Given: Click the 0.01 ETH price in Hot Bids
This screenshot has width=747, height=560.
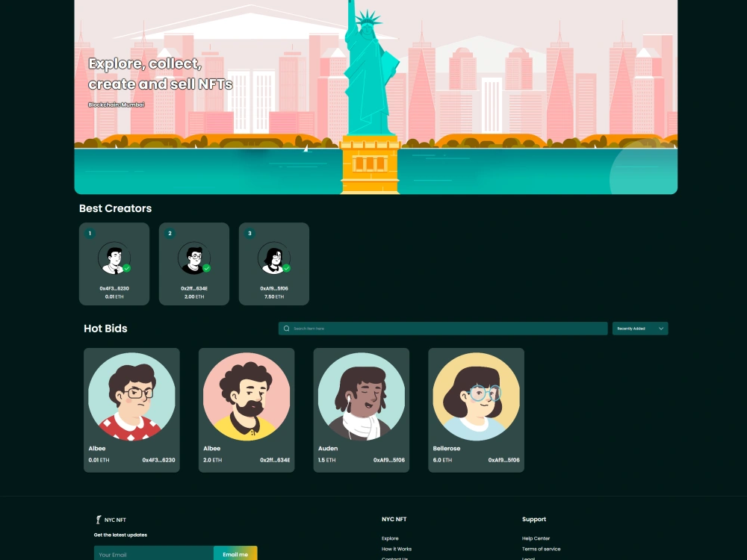Looking at the screenshot, I should [x=99, y=460].
